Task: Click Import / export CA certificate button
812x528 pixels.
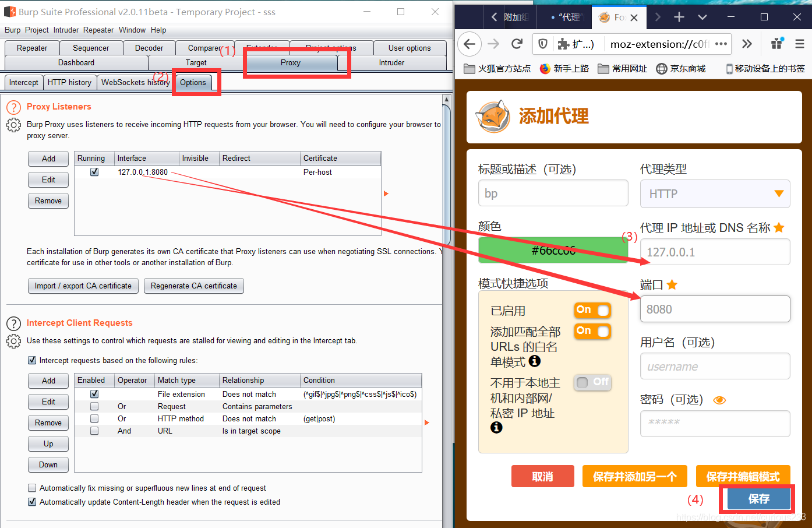Action: (83, 286)
